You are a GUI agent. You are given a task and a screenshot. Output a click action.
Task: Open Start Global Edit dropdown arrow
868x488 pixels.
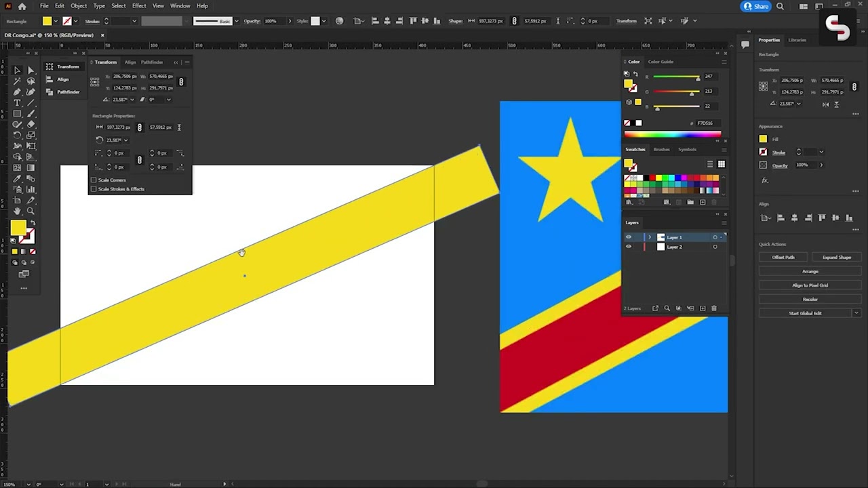(856, 312)
